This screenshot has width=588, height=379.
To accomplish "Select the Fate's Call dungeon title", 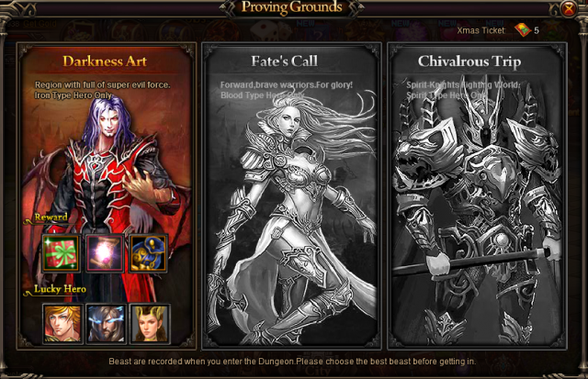I will (x=285, y=61).
